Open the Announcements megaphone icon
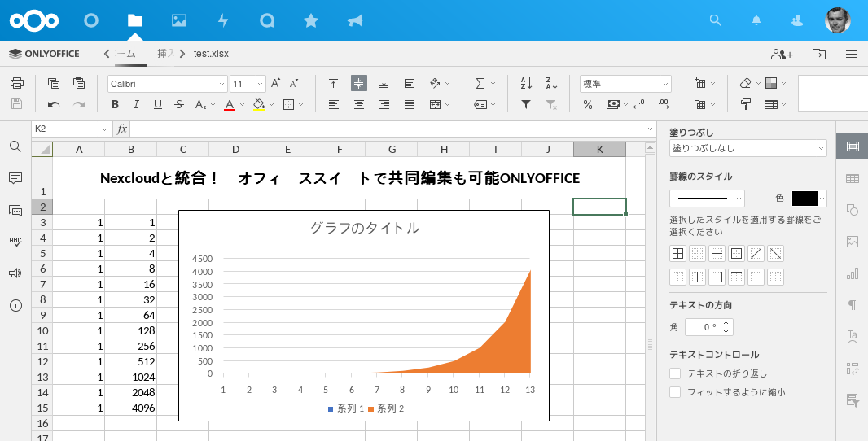 pyautogui.click(x=355, y=20)
